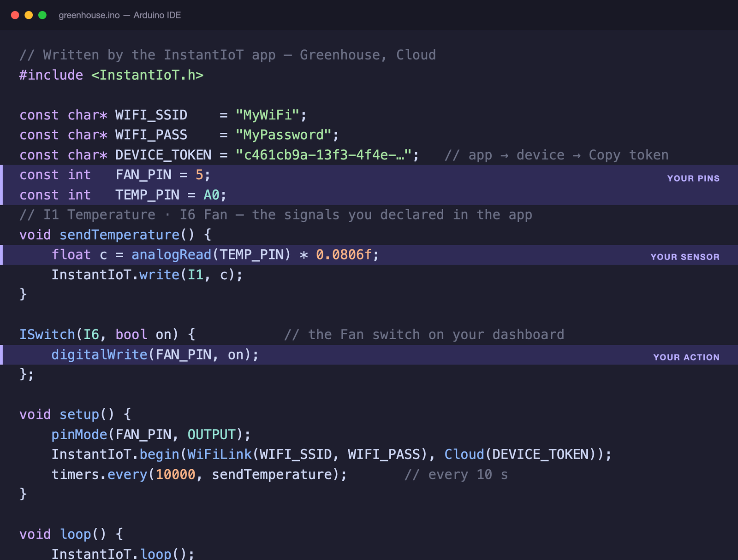Click the "MyPassword" string value
This screenshot has height=560, width=738.
[x=284, y=135]
